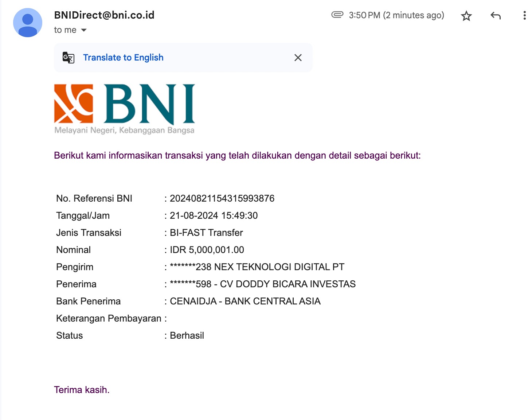Click recipient name CV DODDY BICARA INVESTAS

coord(287,284)
